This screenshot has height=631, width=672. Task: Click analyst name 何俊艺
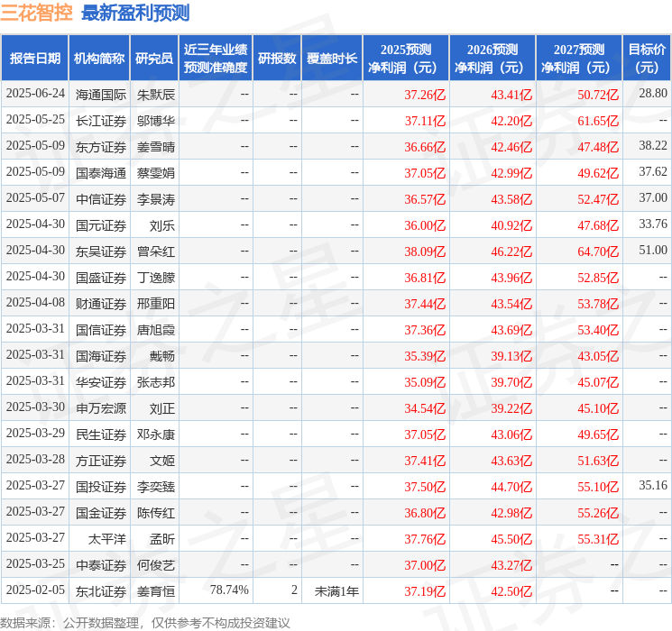[156, 565]
